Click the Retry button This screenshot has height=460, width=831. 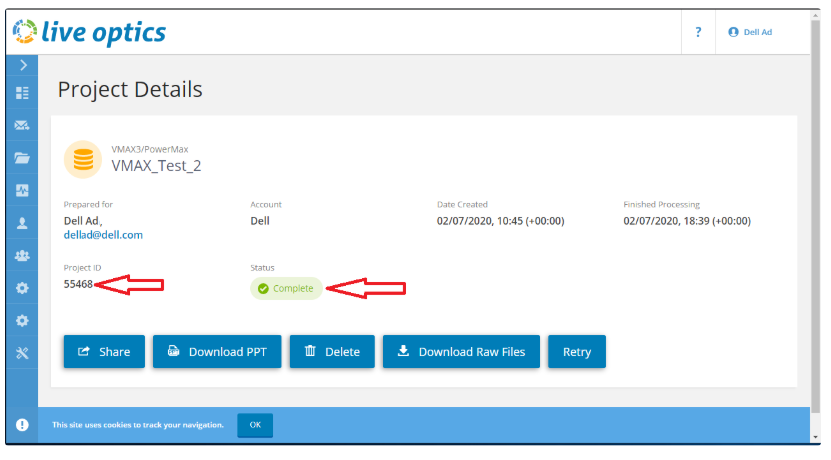point(577,351)
